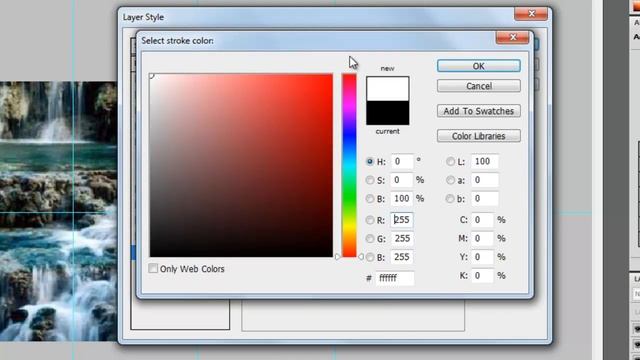Click the R value field showing 255
The width and height of the screenshot is (640, 360).
[x=402, y=220]
